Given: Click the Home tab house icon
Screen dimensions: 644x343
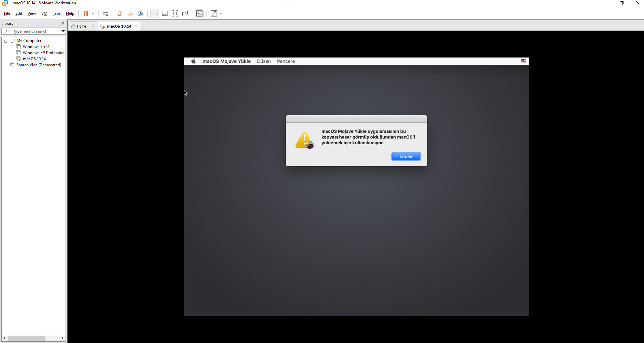Looking at the screenshot, I should 73,26.
